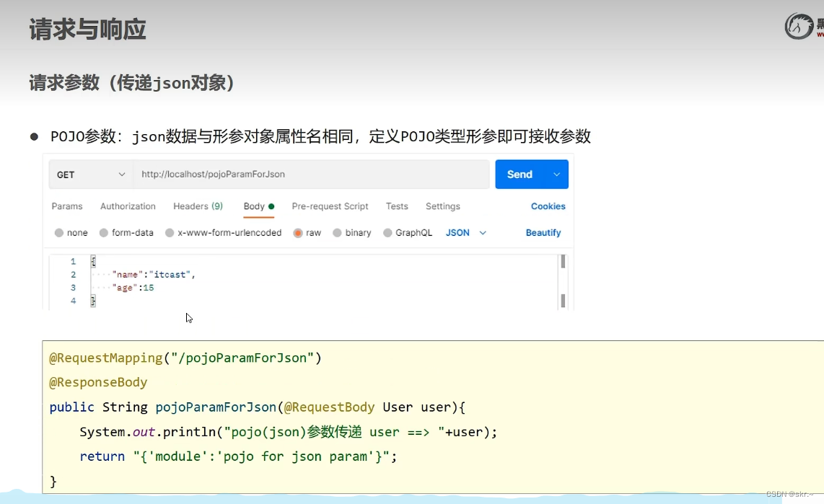Click the Beautify link
Viewport: 824px width, 504px height.
point(543,232)
